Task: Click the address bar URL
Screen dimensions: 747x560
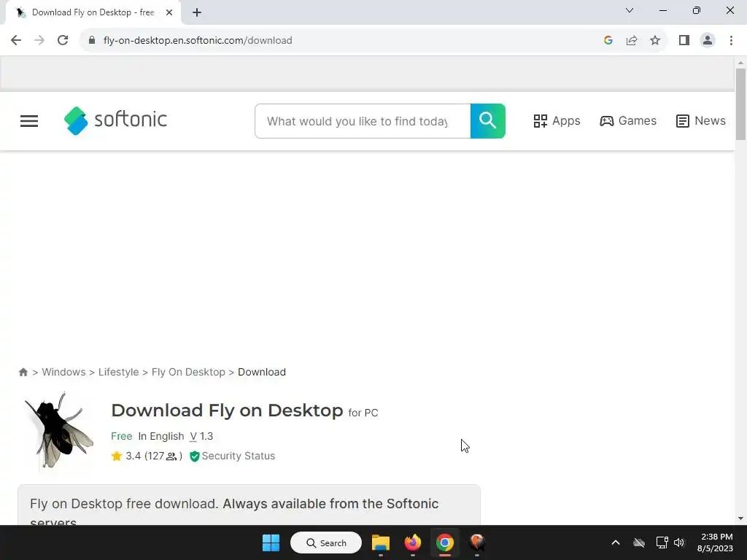Action: pos(198,41)
